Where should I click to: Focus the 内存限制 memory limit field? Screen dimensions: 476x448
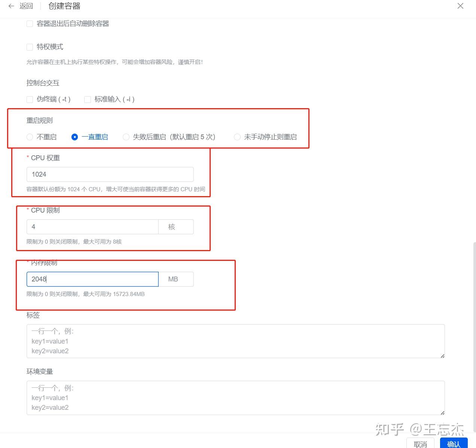point(92,279)
